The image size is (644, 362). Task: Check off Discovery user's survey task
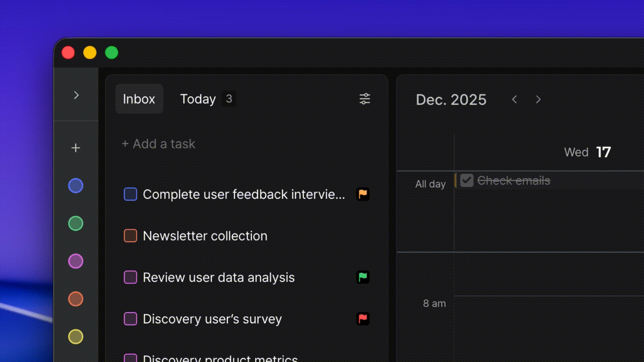pos(130,319)
